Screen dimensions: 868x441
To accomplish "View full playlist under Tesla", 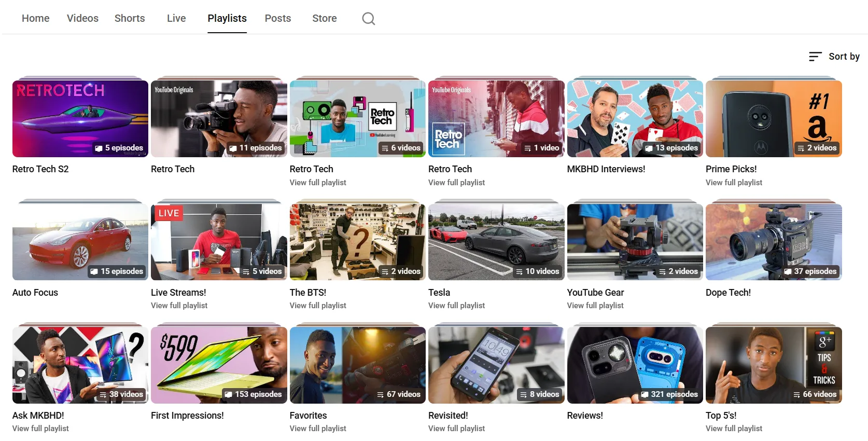I will (456, 306).
